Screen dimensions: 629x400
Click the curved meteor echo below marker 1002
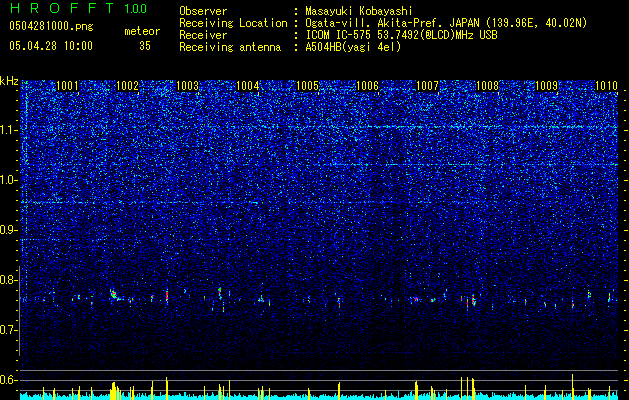pos(116,295)
